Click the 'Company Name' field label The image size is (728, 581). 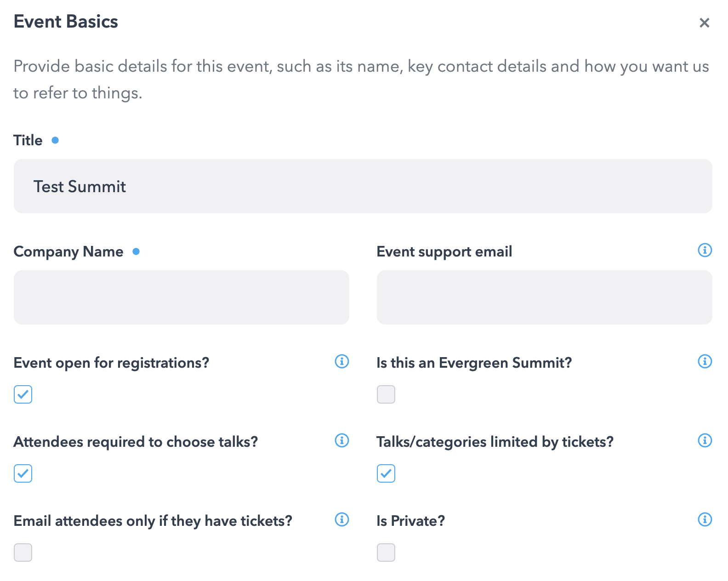pos(68,251)
